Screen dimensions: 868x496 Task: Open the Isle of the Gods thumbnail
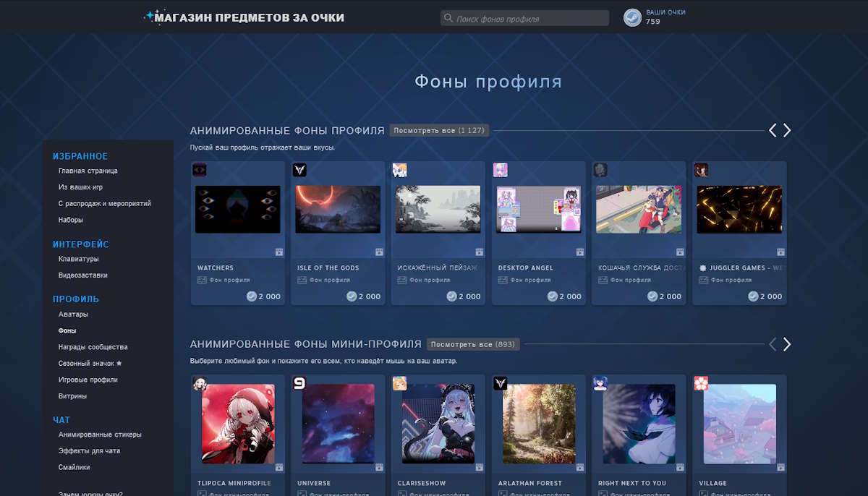coord(338,209)
